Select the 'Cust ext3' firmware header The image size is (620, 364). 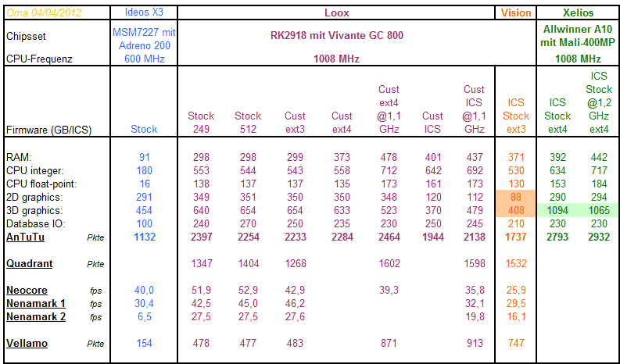295,123
